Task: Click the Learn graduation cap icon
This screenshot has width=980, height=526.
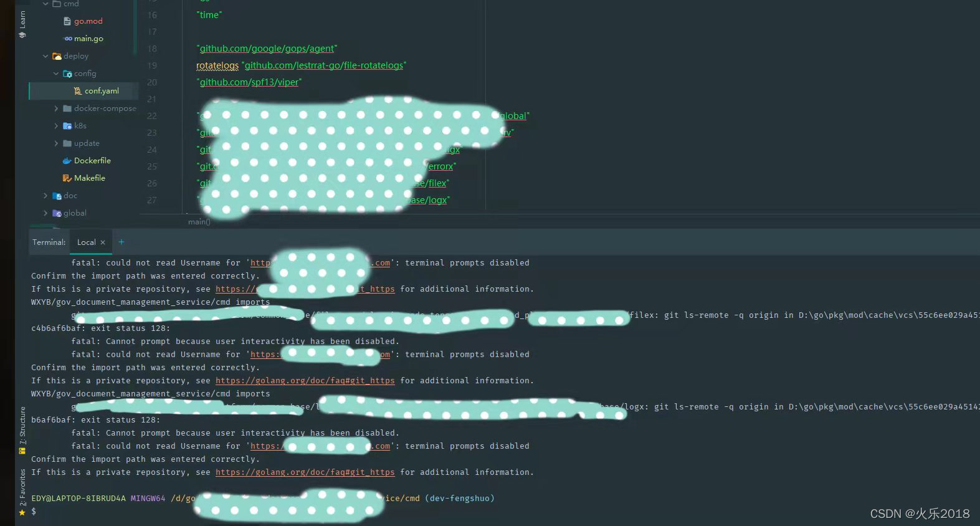Action: pos(22,35)
